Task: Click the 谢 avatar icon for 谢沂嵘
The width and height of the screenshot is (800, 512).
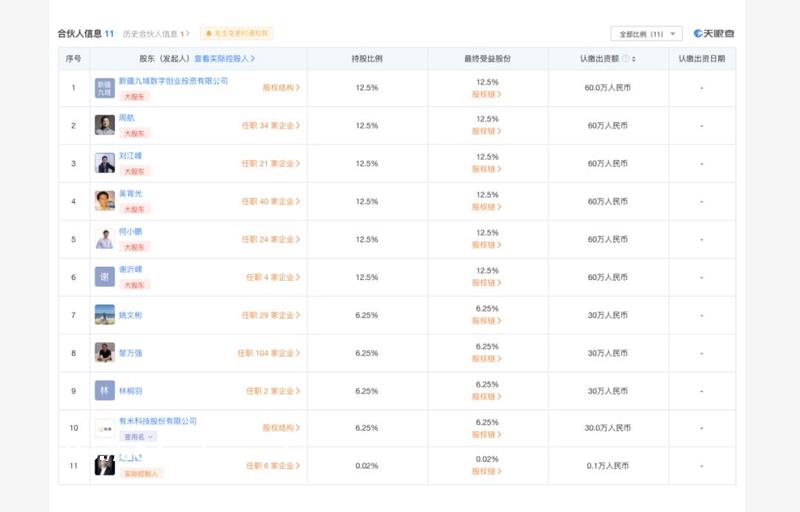Action: (105, 277)
